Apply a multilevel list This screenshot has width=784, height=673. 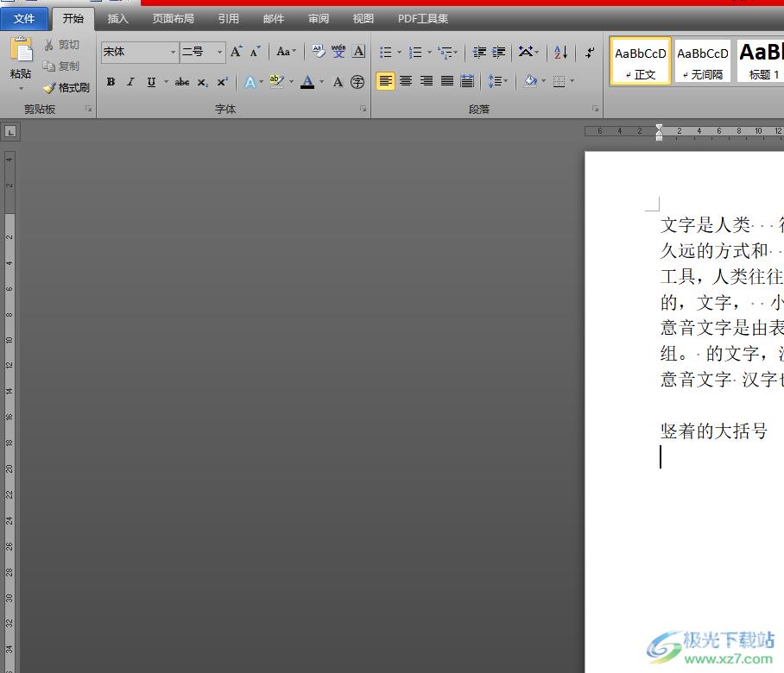tap(445, 52)
